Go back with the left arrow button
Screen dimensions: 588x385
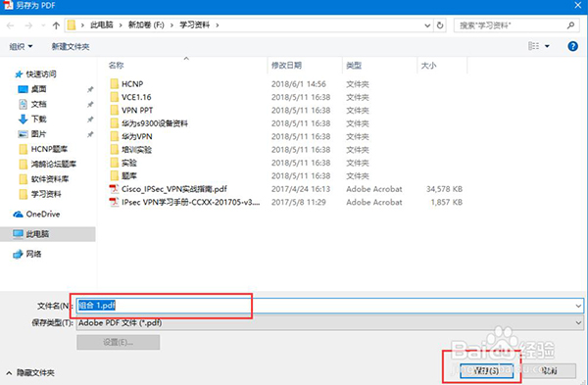(x=10, y=25)
